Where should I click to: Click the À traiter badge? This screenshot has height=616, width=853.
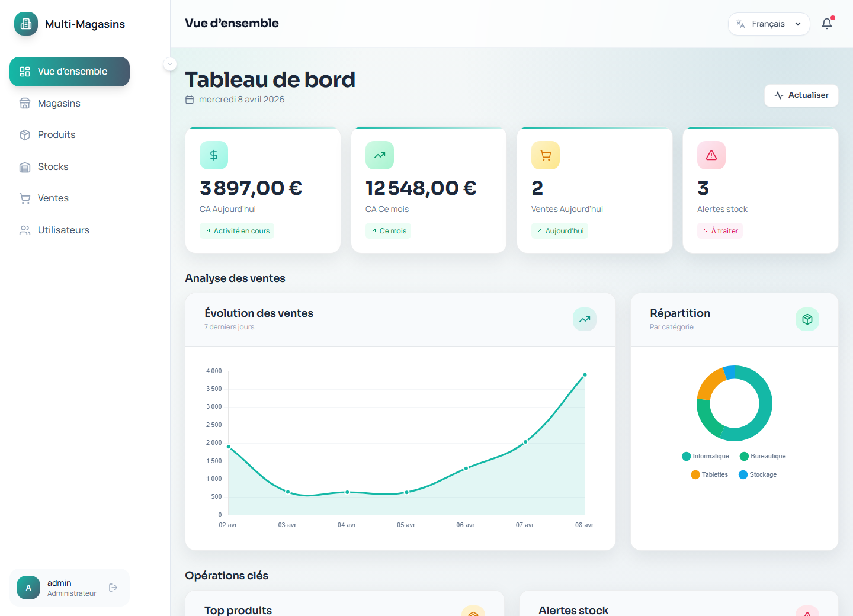(x=720, y=230)
